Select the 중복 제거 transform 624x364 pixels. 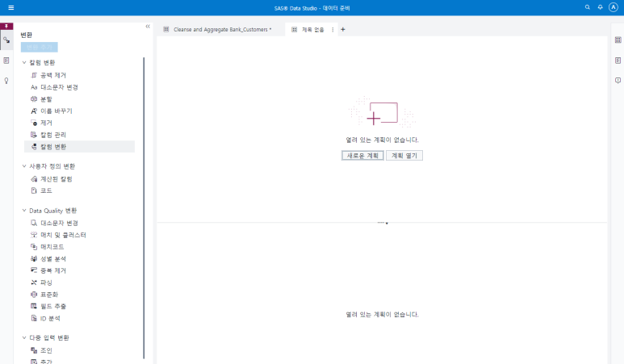point(80,270)
